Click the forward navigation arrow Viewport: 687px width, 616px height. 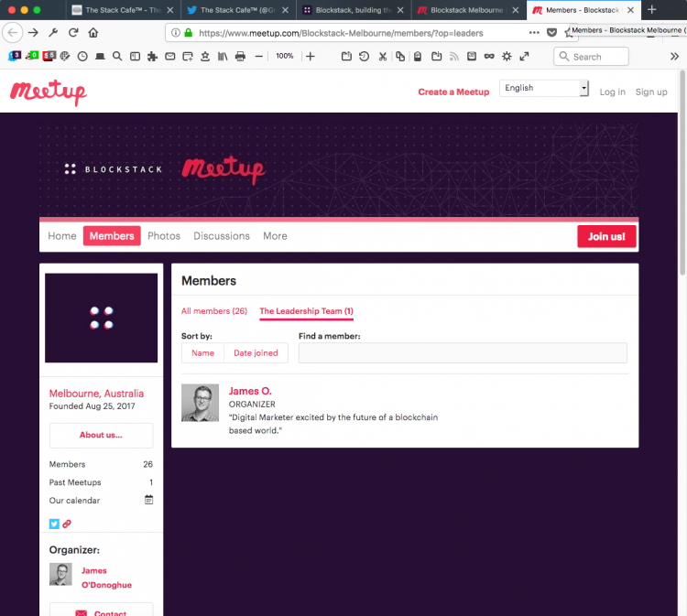[33, 32]
